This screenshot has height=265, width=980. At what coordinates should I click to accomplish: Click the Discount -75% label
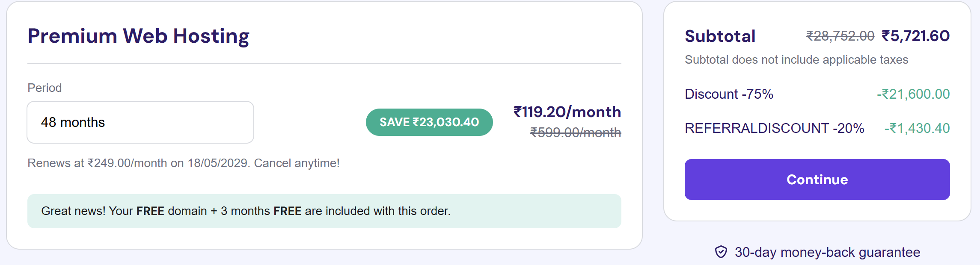coord(729,94)
